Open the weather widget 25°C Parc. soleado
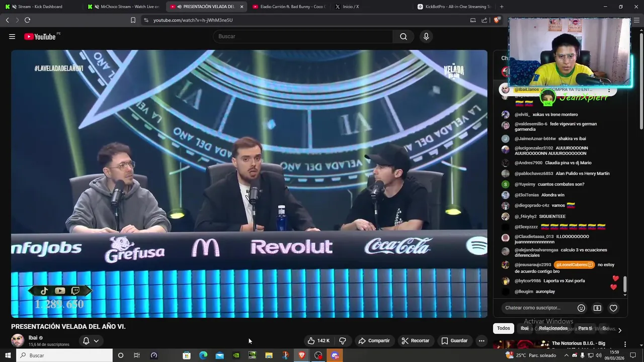Viewport: 644px width, 362px height. [x=531, y=355]
